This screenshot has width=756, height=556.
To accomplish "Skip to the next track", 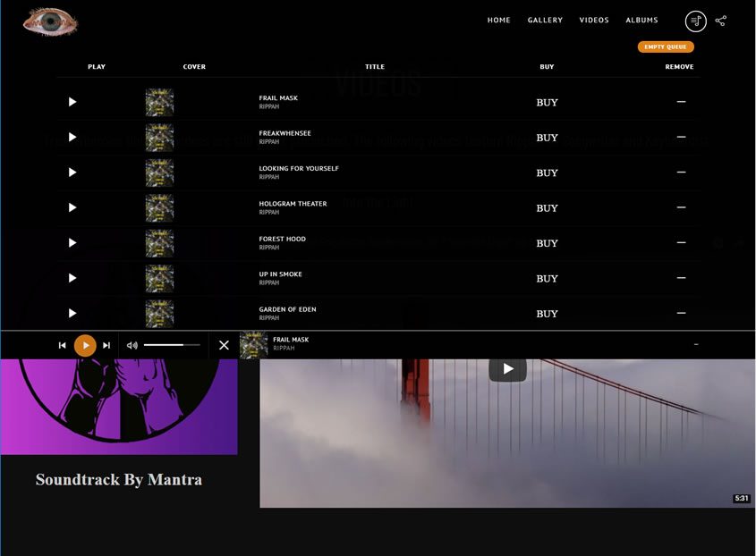I will pos(106,345).
